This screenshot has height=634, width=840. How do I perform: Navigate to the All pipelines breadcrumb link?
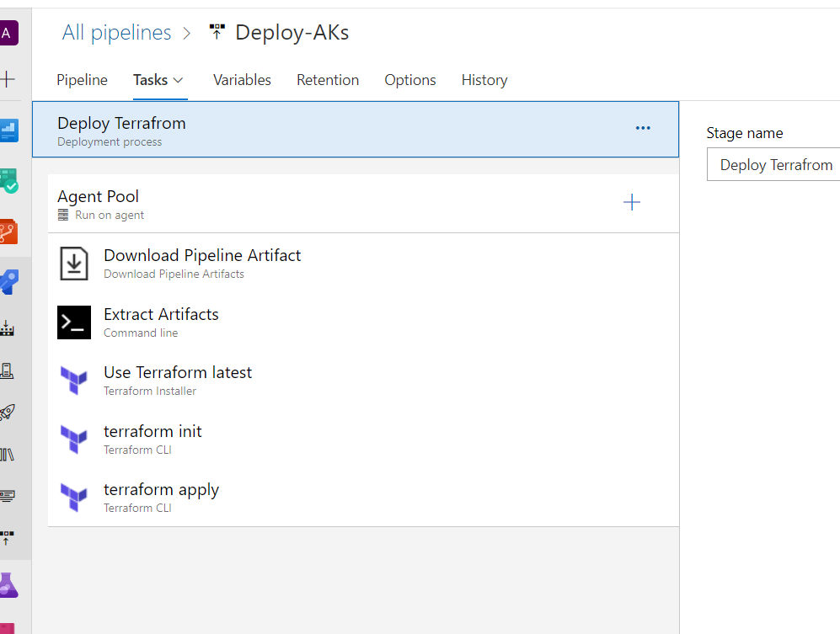[116, 33]
